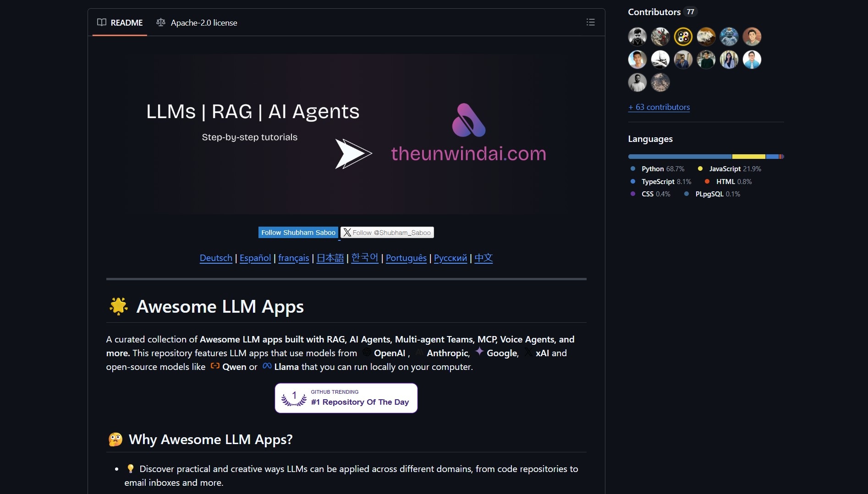Open the second contributor avatar in the top row
Image resolution: width=868 pixels, height=494 pixels.
[x=660, y=37]
